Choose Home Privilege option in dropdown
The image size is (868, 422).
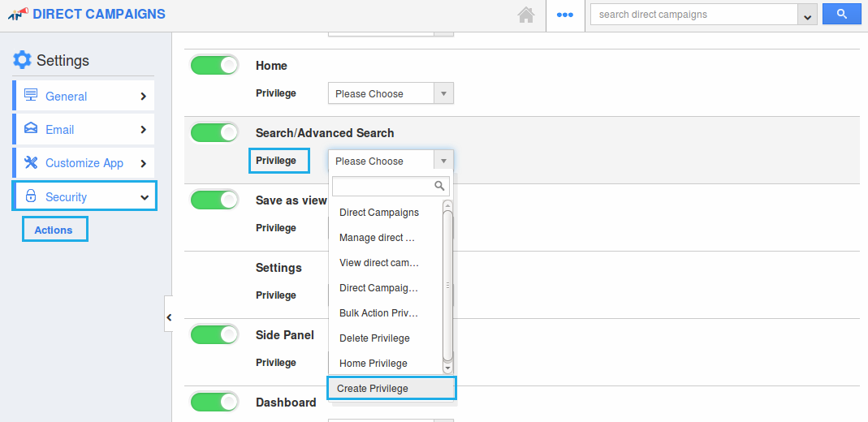373,363
